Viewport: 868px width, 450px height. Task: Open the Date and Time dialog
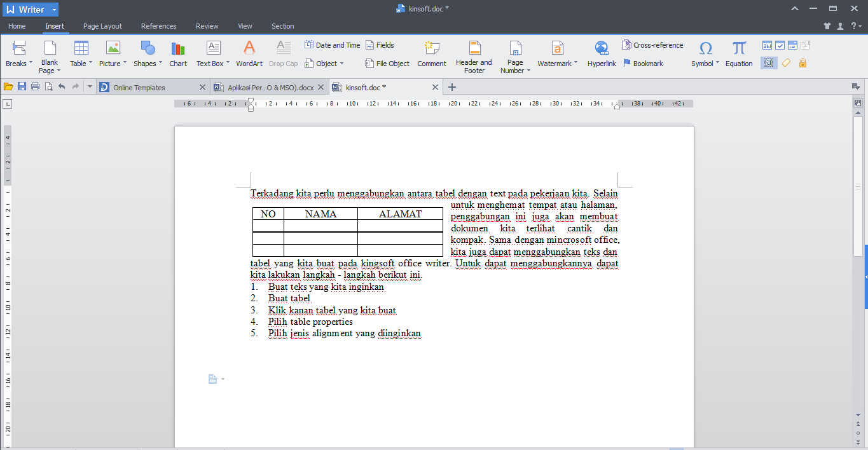coord(331,44)
